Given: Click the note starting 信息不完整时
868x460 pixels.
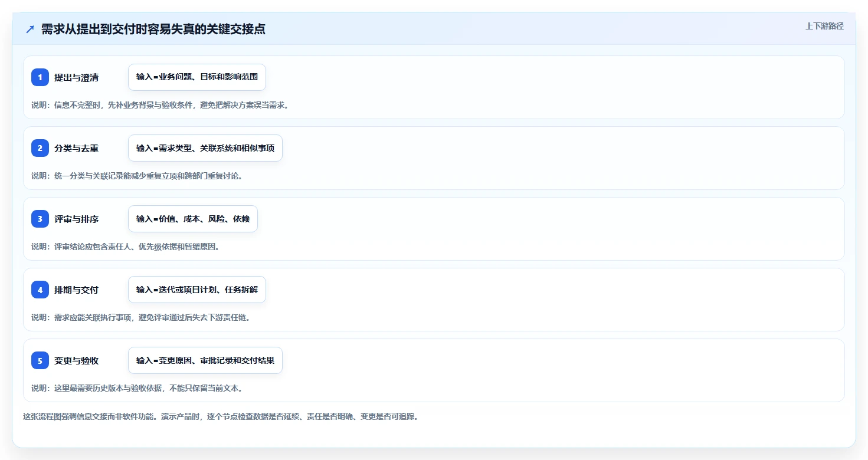Looking at the screenshot, I should coord(160,105).
